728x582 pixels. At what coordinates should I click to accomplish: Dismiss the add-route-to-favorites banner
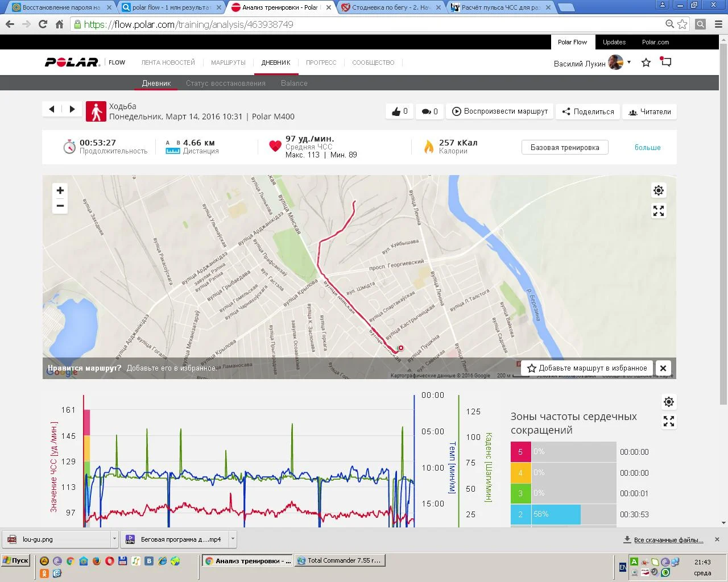point(663,368)
